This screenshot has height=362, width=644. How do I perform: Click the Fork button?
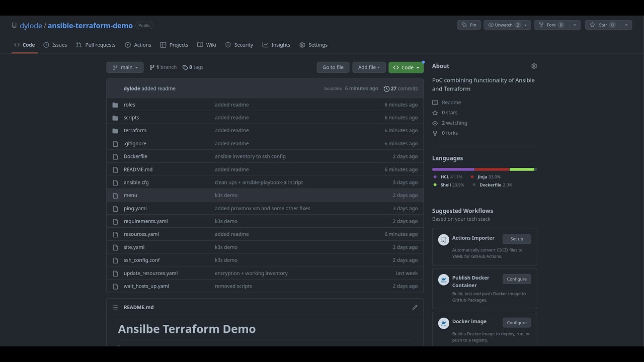coord(551,25)
